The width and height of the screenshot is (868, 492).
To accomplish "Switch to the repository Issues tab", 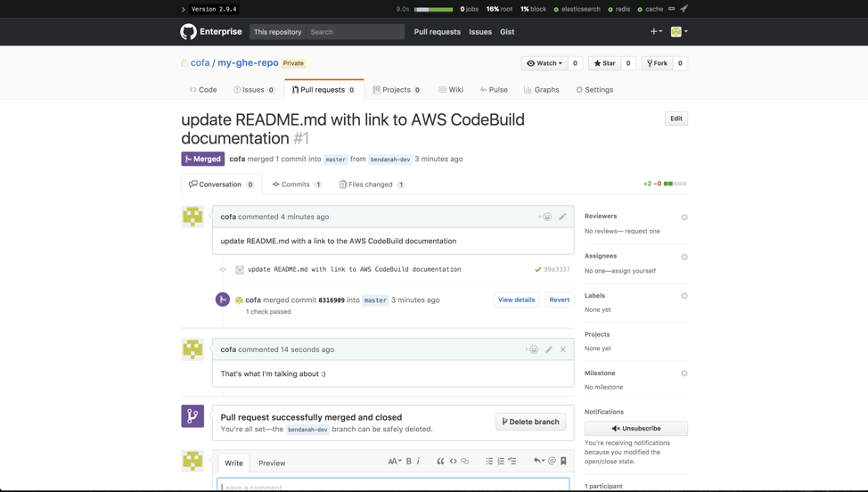I will tap(254, 90).
